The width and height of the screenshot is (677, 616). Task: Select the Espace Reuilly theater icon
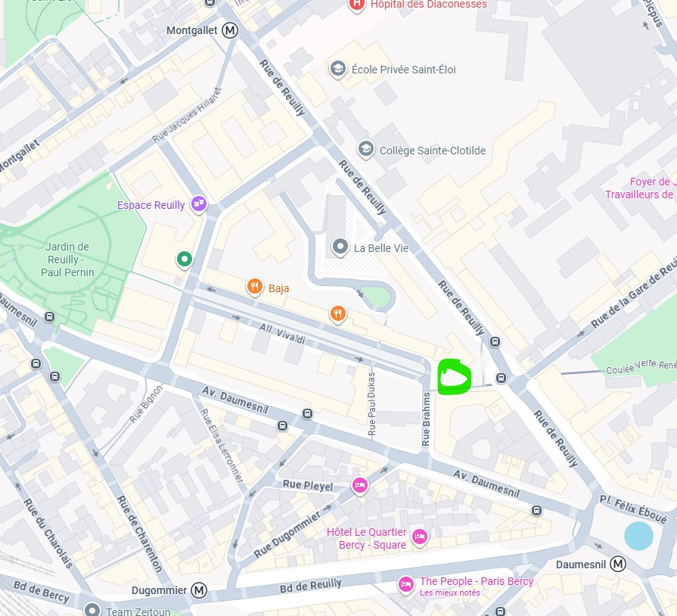click(x=199, y=204)
